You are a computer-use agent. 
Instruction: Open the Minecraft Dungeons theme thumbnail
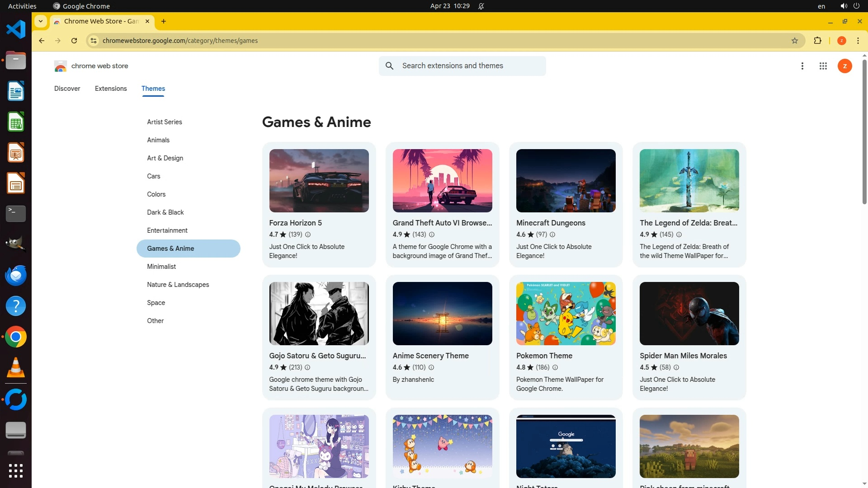[566, 181]
